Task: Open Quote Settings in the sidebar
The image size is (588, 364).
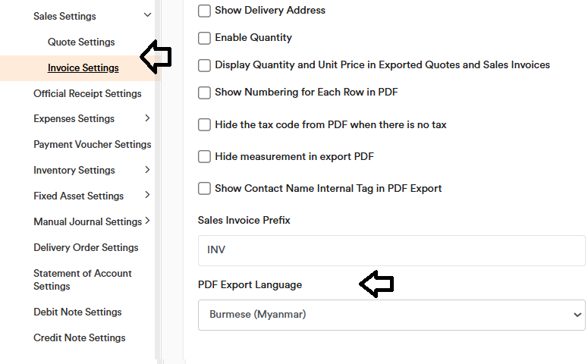Action: click(x=81, y=42)
